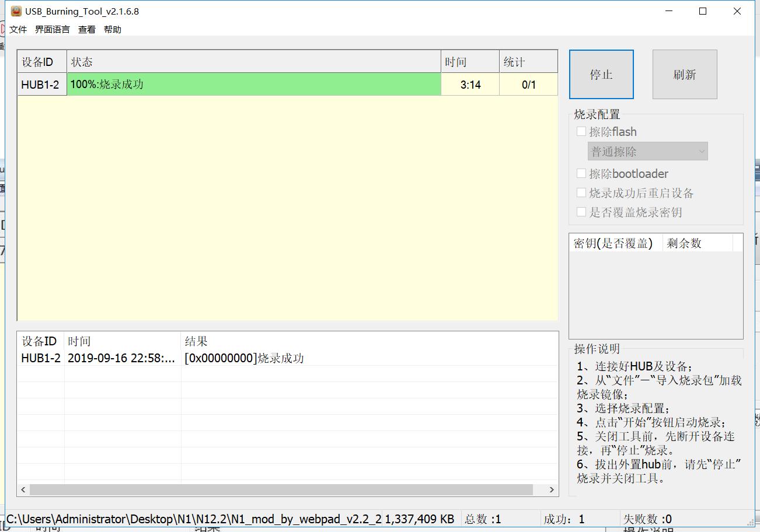The width and height of the screenshot is (760, 532).
Task: Open the 文件 menu
Action: (18, 29)
